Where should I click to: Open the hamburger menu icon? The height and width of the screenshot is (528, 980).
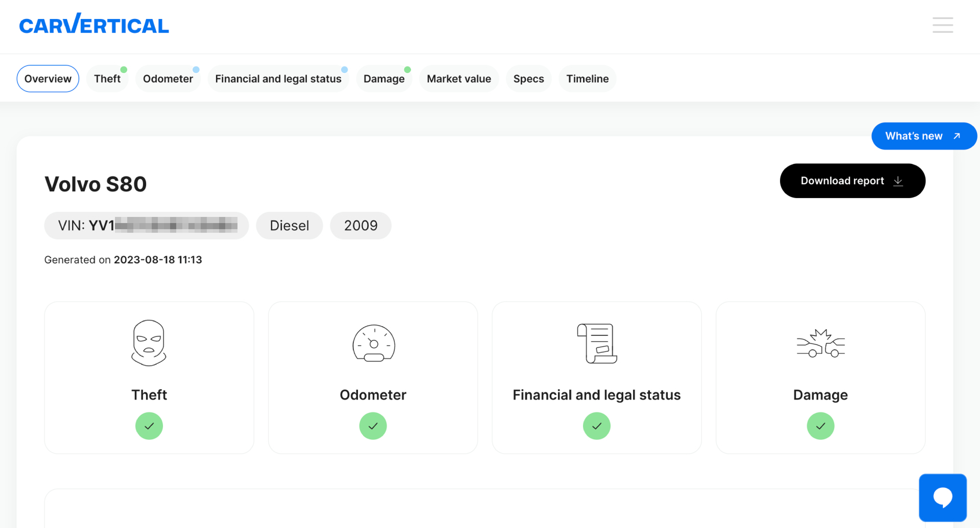click(x=942, y=25)
